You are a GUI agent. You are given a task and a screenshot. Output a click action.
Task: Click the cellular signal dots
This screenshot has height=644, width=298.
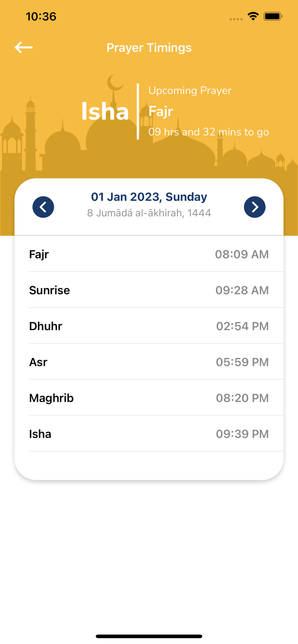(x=236, y=18)
